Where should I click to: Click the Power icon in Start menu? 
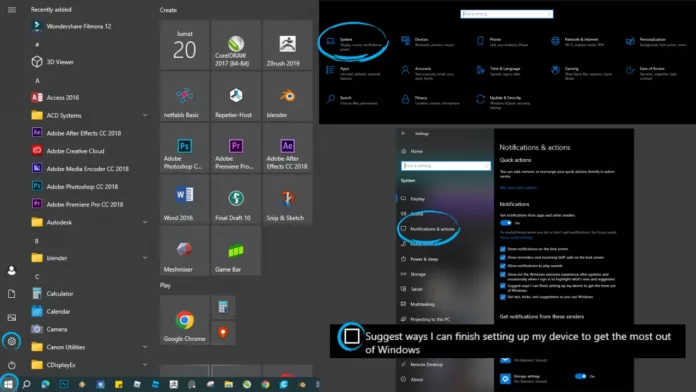12,365
